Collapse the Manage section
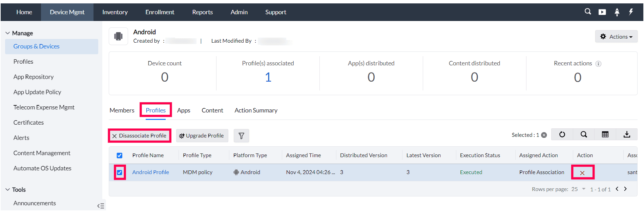This screenshot has width=644, height=211. tap(8, 33)
